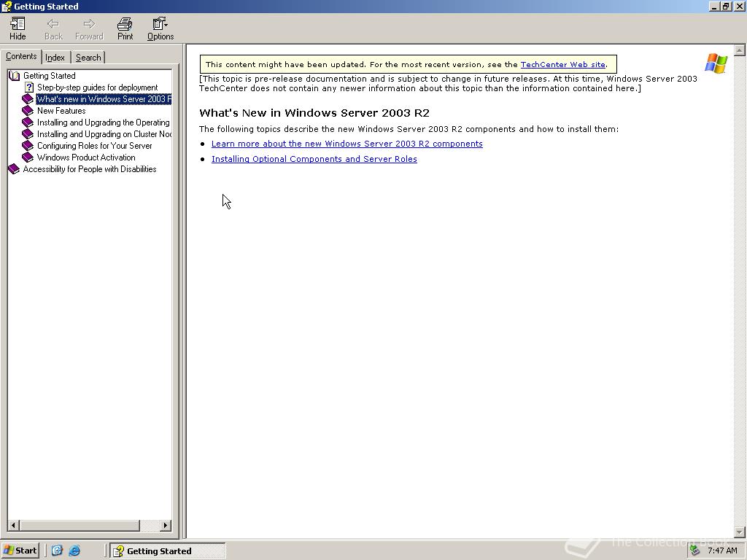Click book icon beside Accessibility for People with Disabilities
This screenshot has height=560, width=747.
pos(14,169)
